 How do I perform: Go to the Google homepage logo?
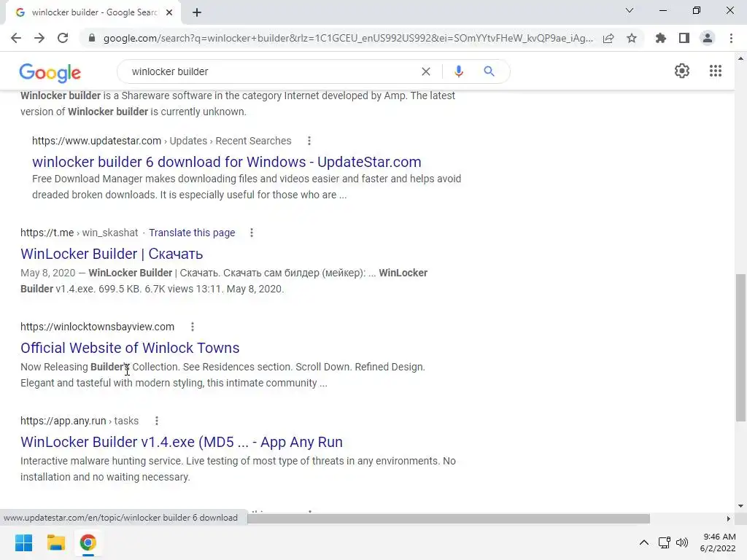[x=50, y=72]
